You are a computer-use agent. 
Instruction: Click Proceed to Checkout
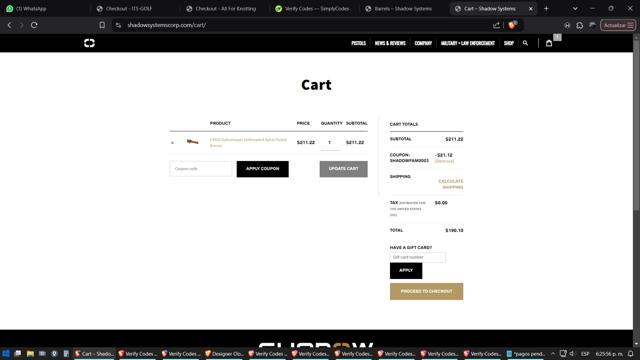coord(426,291)
